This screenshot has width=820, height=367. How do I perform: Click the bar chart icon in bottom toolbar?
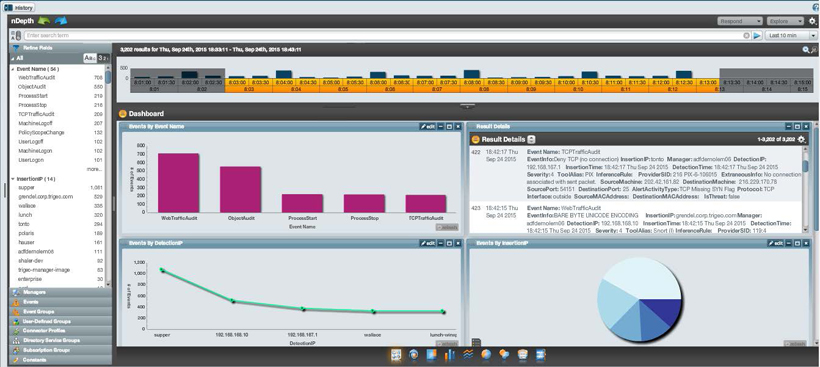449,355
